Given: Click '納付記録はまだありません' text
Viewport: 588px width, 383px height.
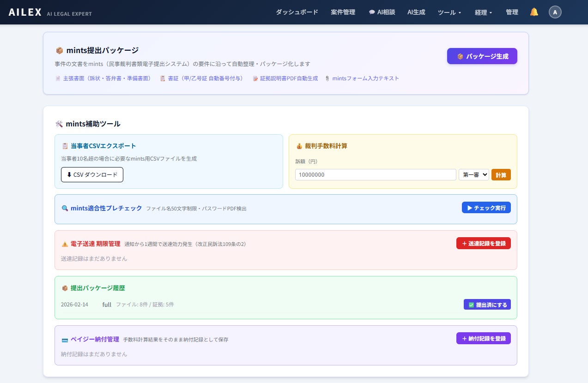Looking at the screenshot, I should click(94, 354).
